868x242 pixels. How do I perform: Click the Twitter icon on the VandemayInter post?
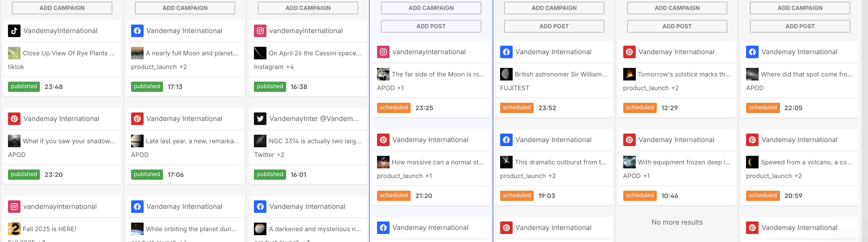[260, 118]
